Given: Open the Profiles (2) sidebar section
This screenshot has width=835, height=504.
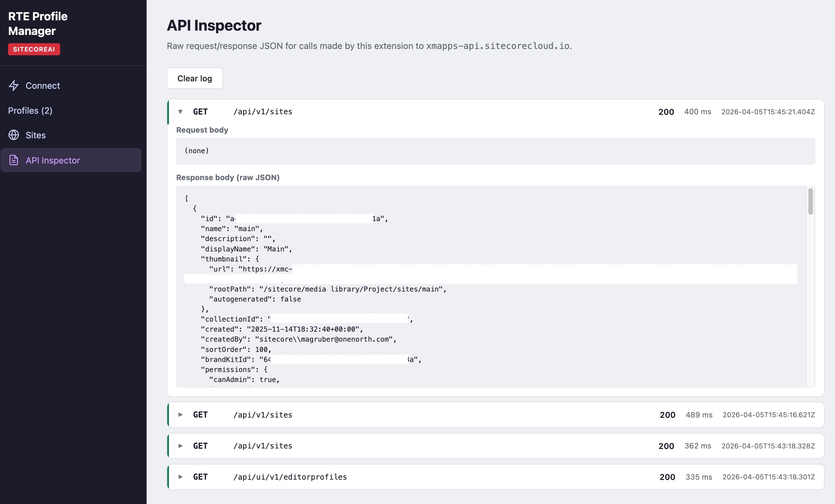Looking at the screenshot, I should coord(30,110).
